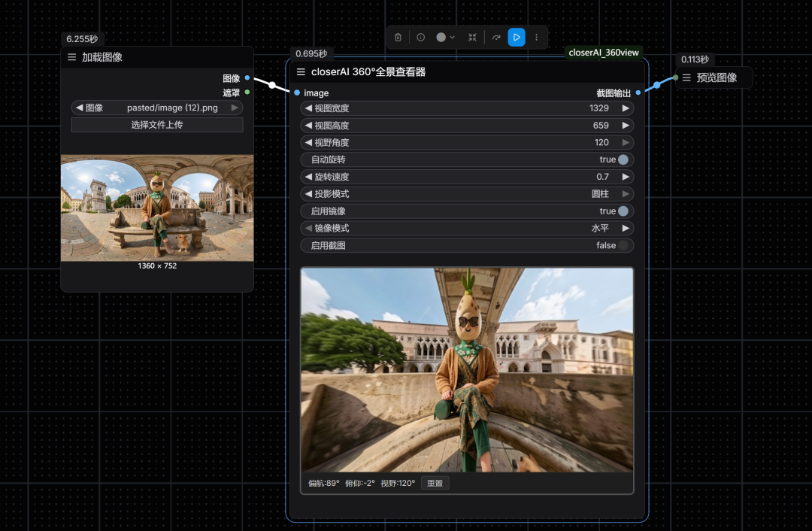
Task: Switch 投影模式 to previous option
Action: click(x=309, y=194)
